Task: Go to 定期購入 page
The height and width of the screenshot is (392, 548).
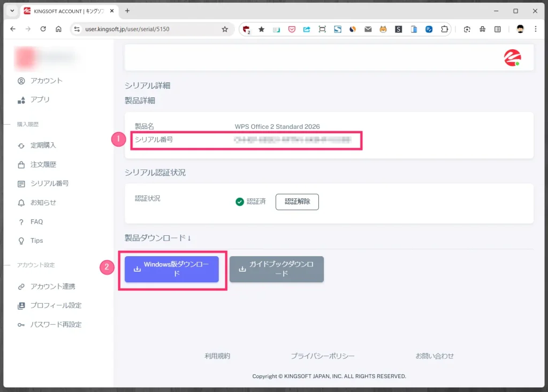Action: click(37, 145)
